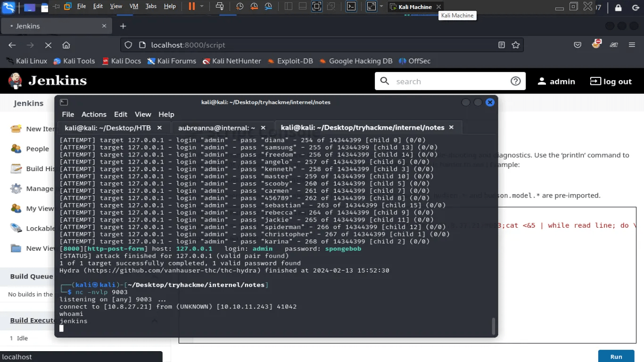644x362 pixels.
Task: Click the VMware stretch guest display icon
Action: coord(372,7)
